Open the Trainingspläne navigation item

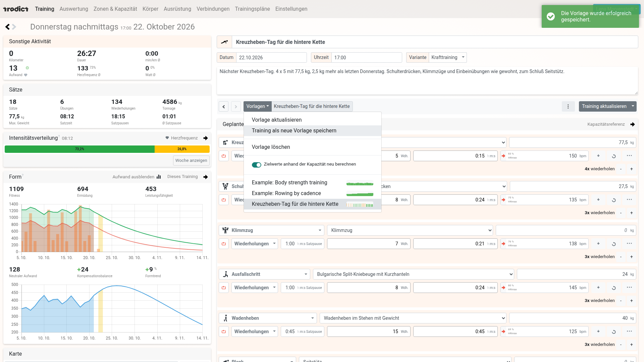(252, 9)
